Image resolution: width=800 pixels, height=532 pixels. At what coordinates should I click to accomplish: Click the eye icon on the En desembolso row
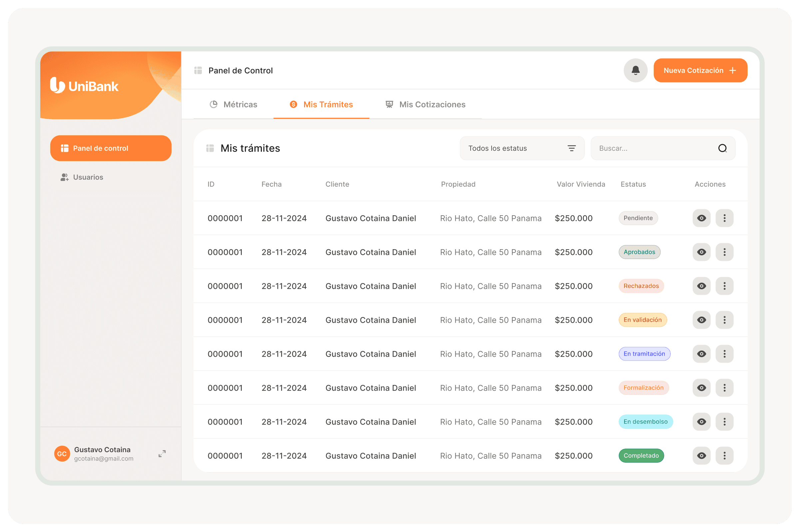pyautogui.click(x=701, y=422)
